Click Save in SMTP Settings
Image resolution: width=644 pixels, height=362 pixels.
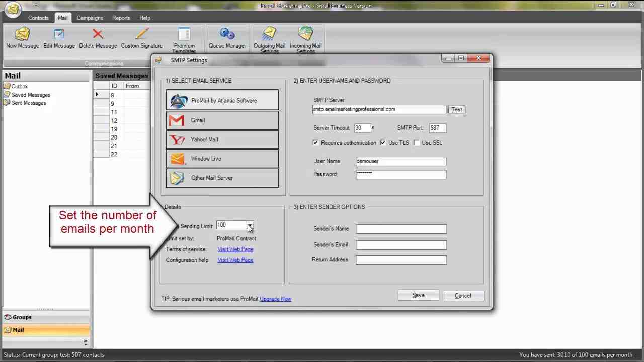point(418,295)
